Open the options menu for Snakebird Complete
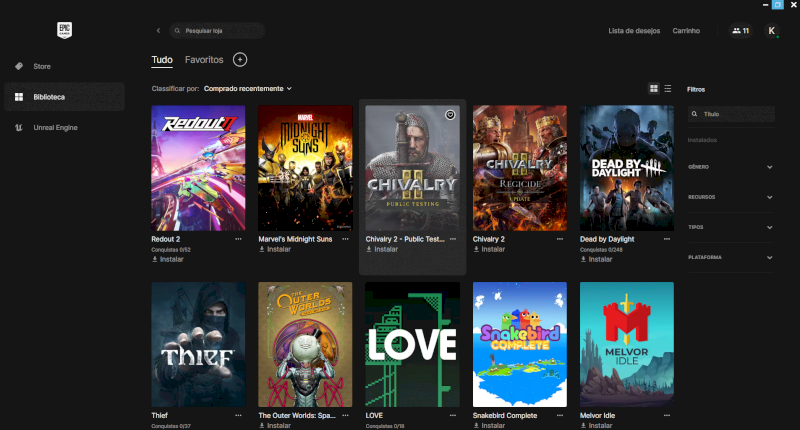Viewport: 800px width, 430px height. (x=560, y=415)
